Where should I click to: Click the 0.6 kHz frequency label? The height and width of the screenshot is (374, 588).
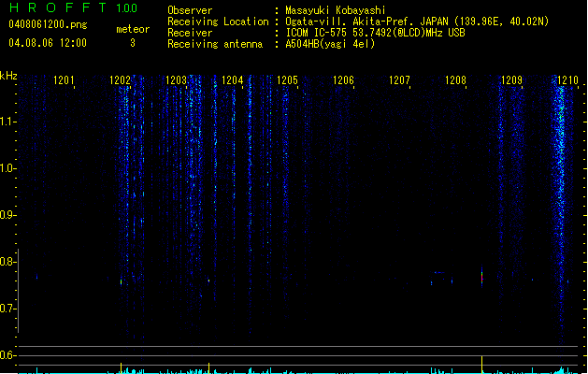pos(7,355)
